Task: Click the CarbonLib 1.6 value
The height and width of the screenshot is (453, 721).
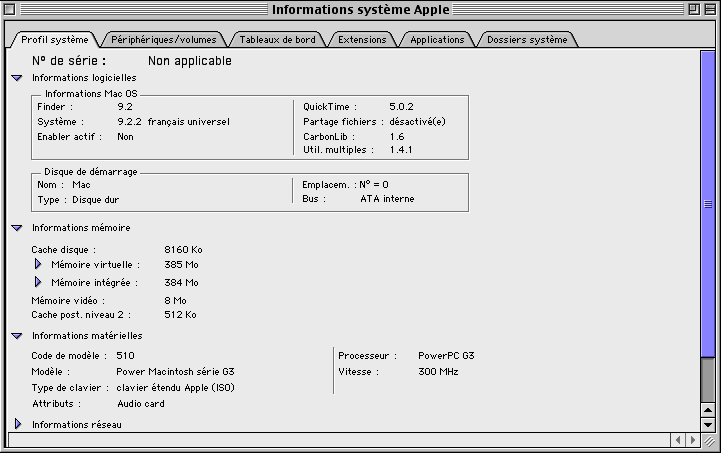Action: (x=397, y=137)
